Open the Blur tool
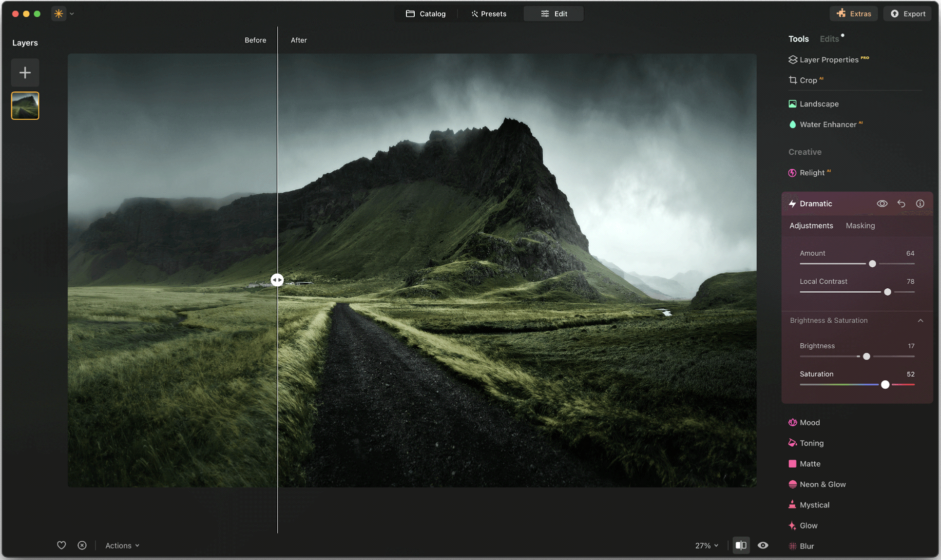941x560 pixels. (802, 546)
